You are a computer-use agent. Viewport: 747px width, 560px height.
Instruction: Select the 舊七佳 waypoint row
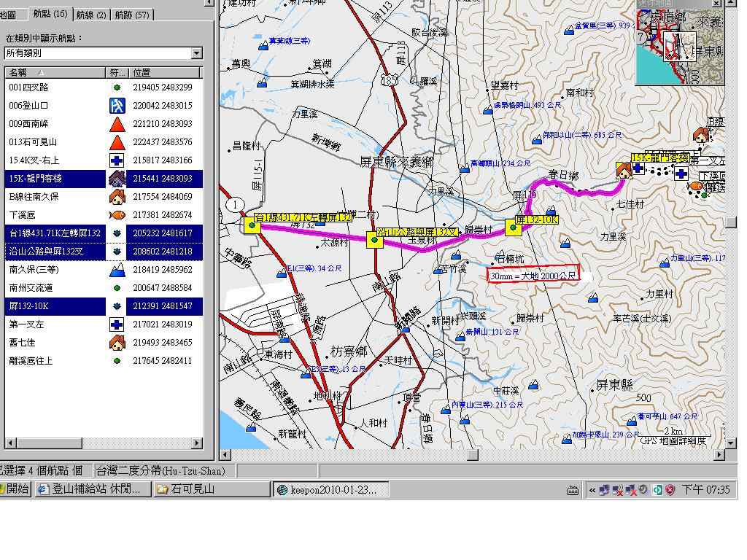(x=55, y=343)
